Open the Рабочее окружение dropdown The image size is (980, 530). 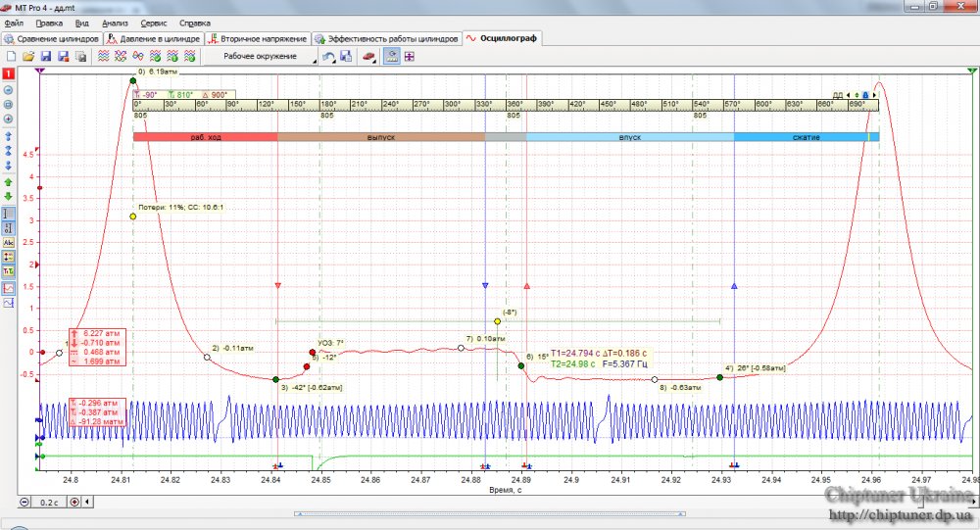[262, 56]
